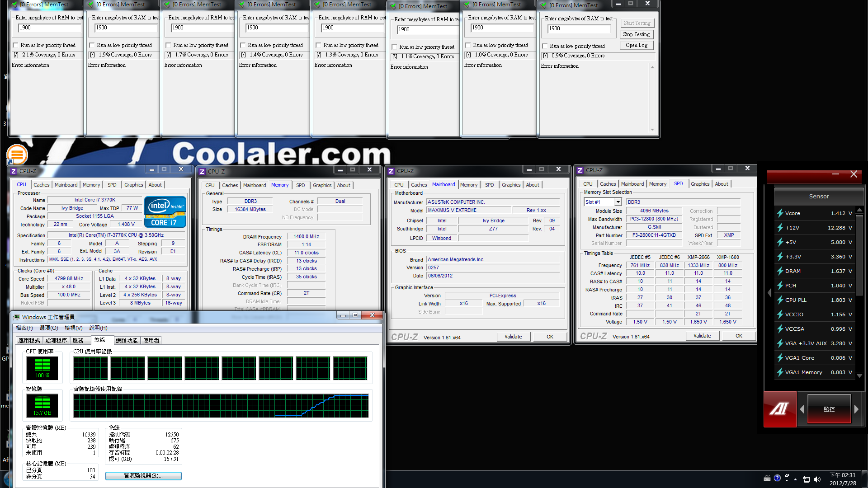This screenshot has height=488, width=868.
Task: Click Validate in the Mainboard CPU-Z window
Action: pyautogui.click(x=513, y=337)
